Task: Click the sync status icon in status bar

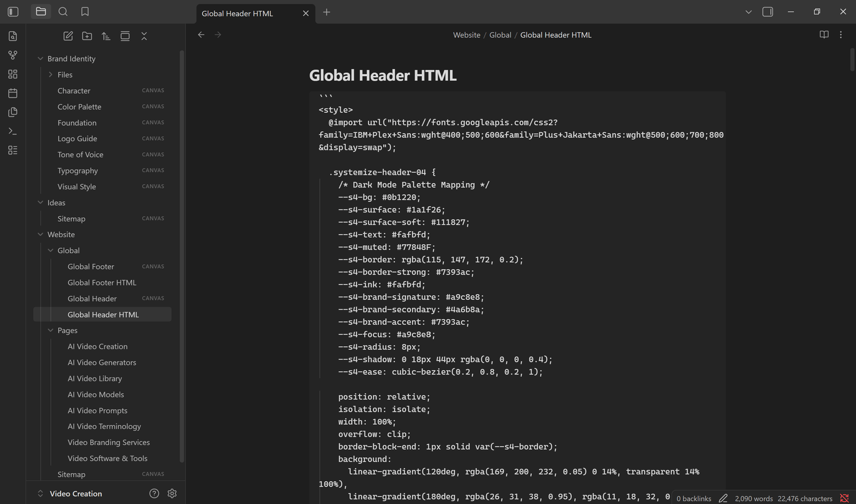Action: coord(845,498)
